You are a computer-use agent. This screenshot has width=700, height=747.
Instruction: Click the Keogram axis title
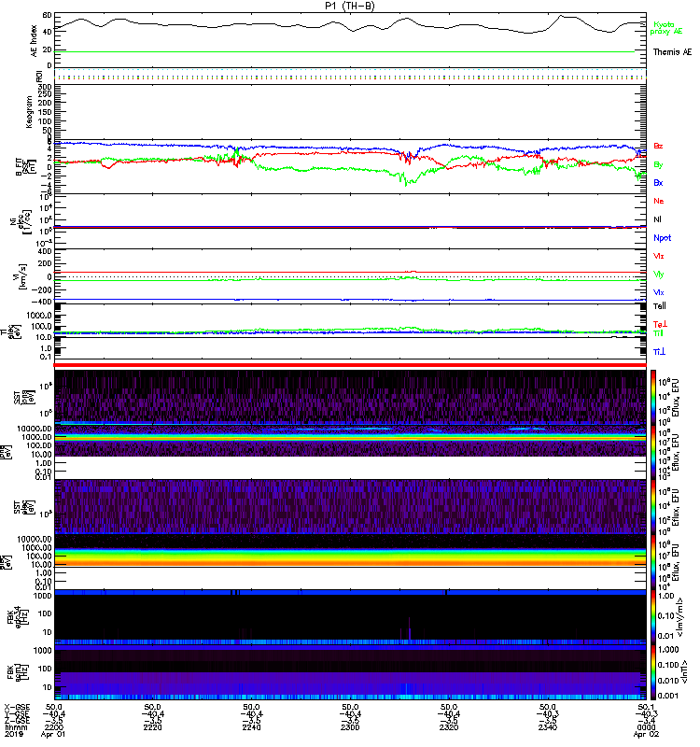click(29, 112)
